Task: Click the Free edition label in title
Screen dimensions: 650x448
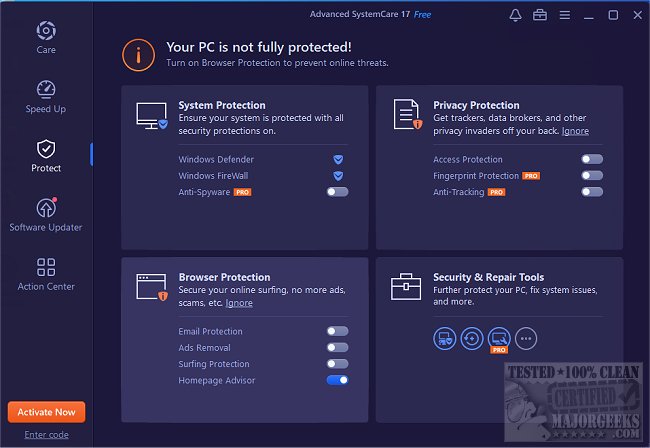Action: tap(422, 15)
